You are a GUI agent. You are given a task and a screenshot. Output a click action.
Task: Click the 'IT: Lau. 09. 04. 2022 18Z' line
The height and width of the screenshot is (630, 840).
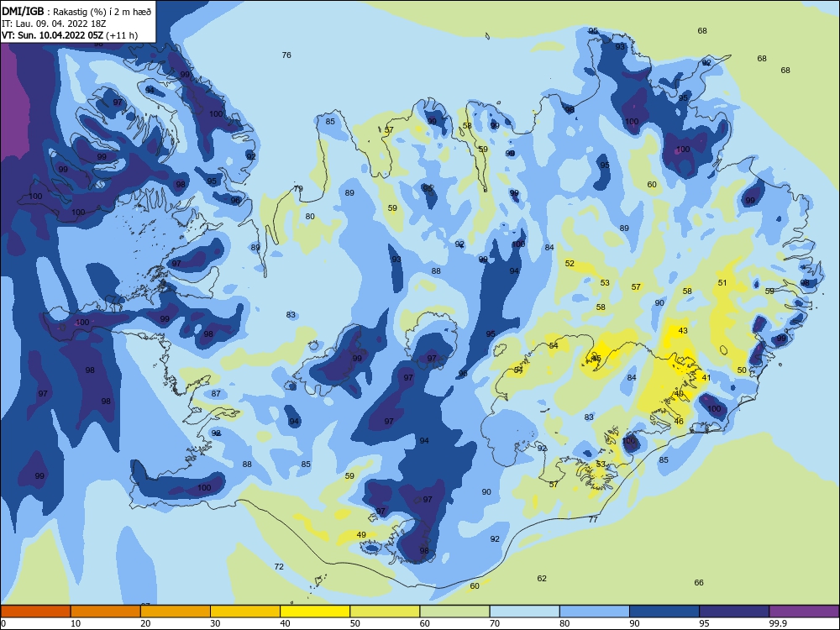[x=54, y=24]
